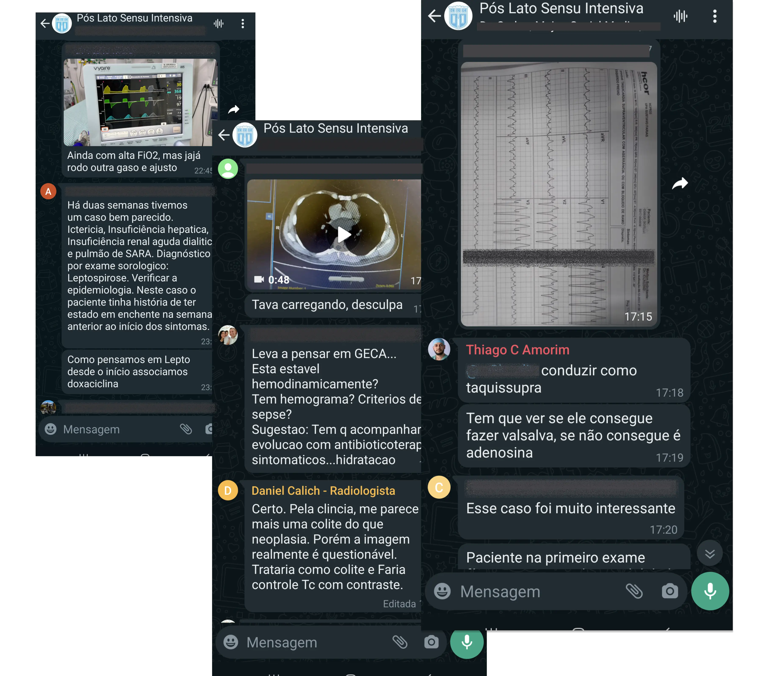The image size is (784, 676).
Task: Open the camera in the right chat
Action: (669, 591)
